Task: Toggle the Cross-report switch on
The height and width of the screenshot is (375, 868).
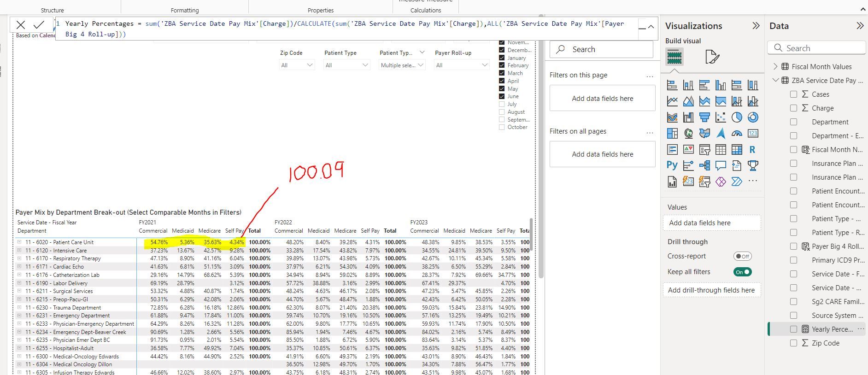Action: pos(742,256)
